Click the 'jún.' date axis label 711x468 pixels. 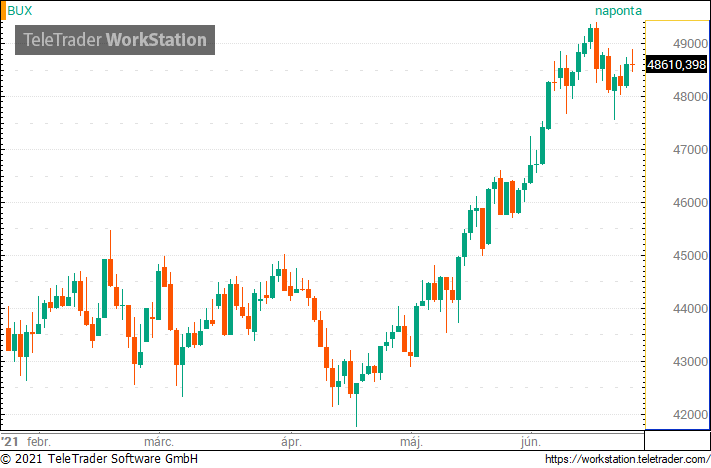click(531, 442)
